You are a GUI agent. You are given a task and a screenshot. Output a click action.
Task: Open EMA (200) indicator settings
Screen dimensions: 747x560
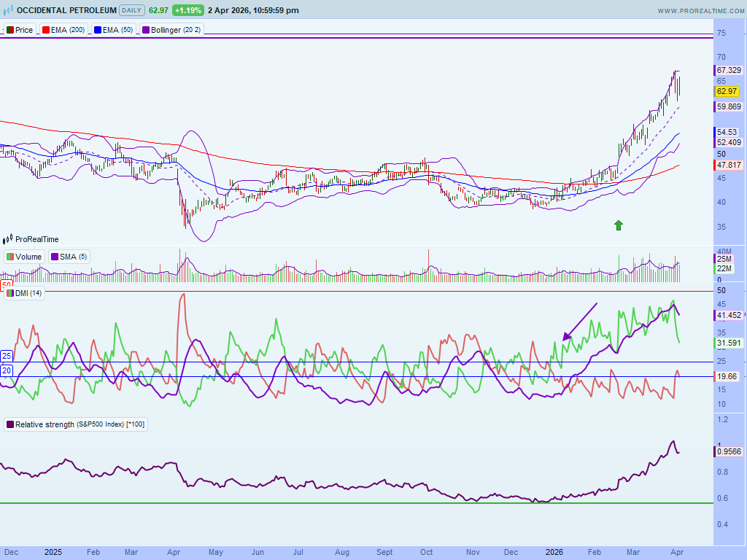[x=67, y=30]
